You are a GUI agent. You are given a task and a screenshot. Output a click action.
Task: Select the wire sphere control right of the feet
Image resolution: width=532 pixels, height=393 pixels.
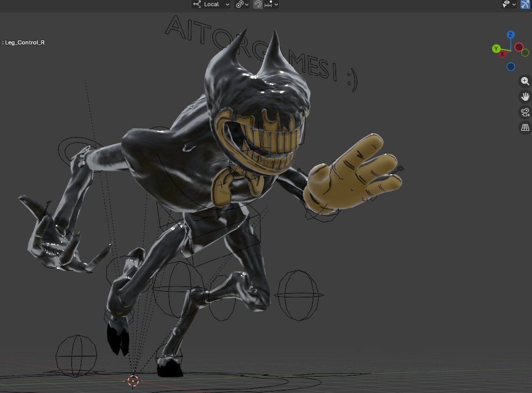(x=299, y=295)
